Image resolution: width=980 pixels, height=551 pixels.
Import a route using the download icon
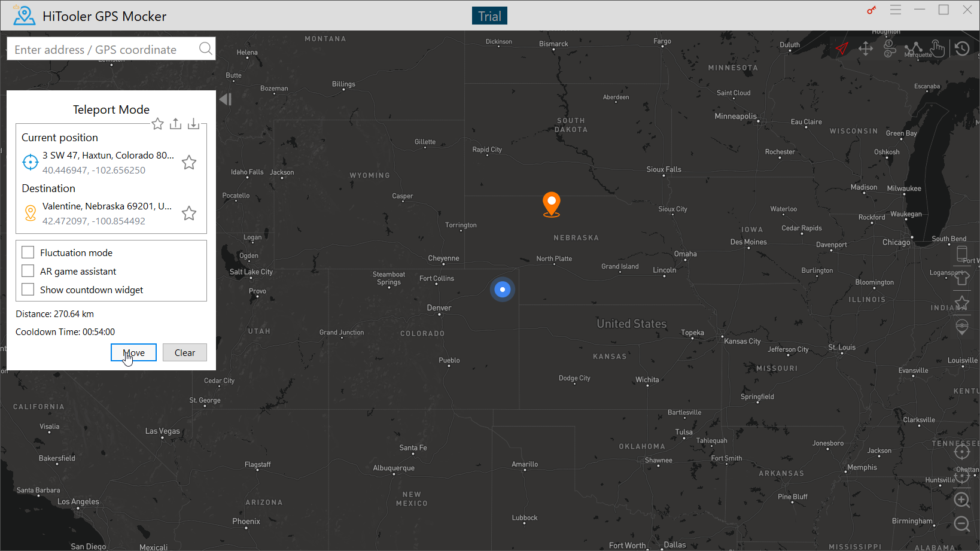point(193,123)
